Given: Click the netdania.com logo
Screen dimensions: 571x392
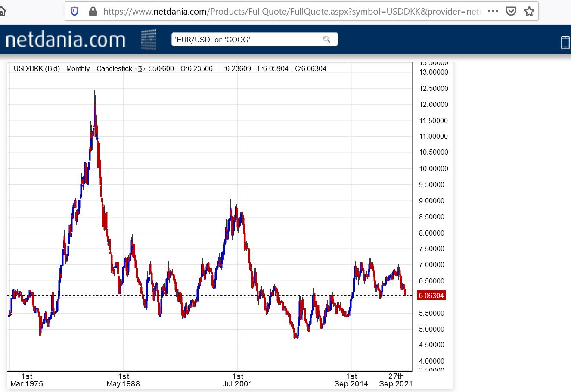Looking at the screenshot, I should click(x=66, y=40).
